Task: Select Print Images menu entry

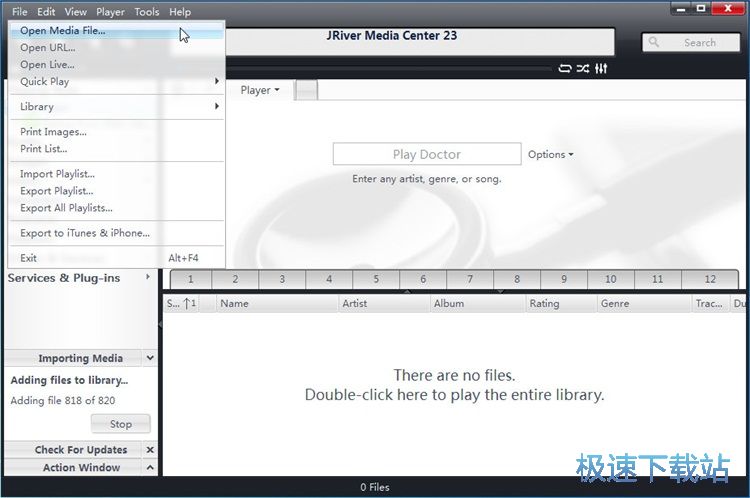Action: pyautogui.click(x=117, y=132)
